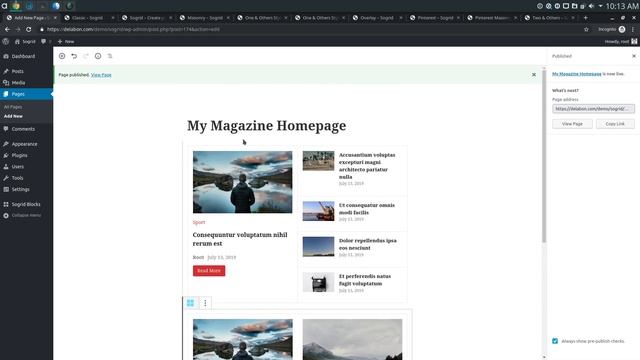The image size is (640, 360).
Task: Switch to Pinterest – Sogrid tab
Action: coord(435,18)
